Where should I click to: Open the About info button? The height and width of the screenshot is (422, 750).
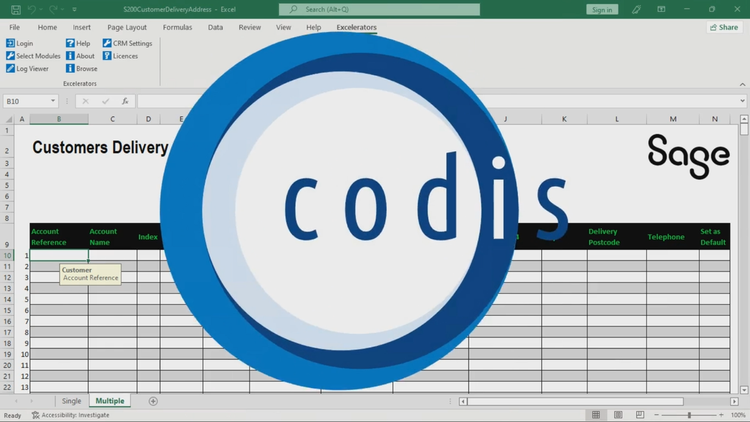(80, 56)
